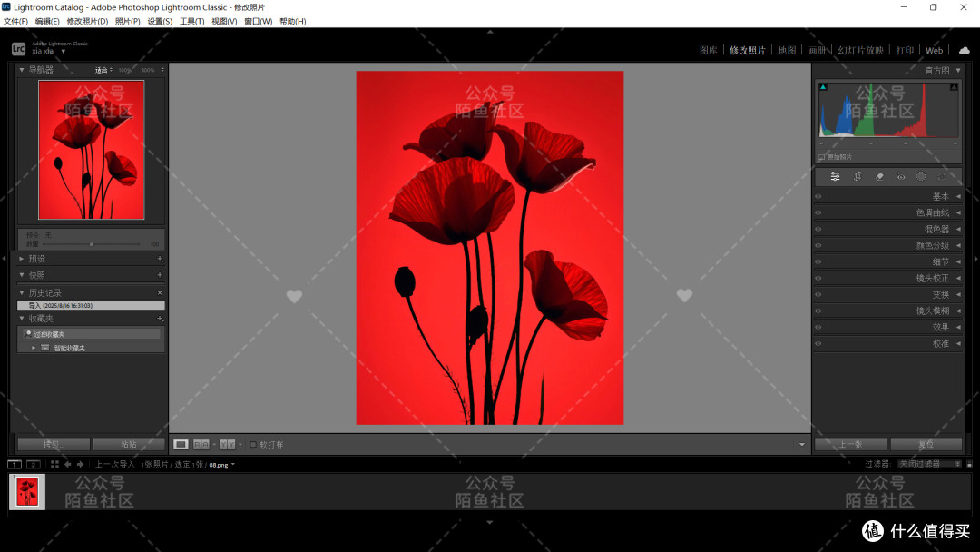
Task: Create a snapshot with plus icon
Action: coord(160,275)
